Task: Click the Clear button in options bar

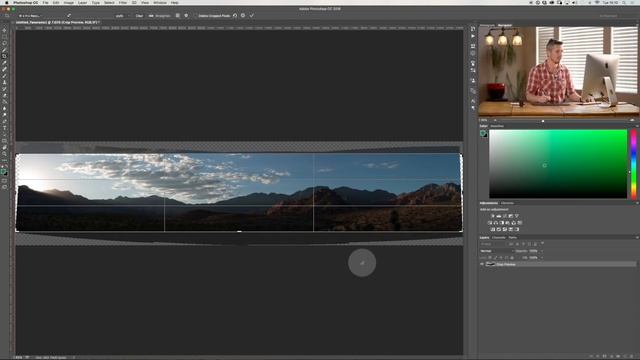Action: (139, 16)
